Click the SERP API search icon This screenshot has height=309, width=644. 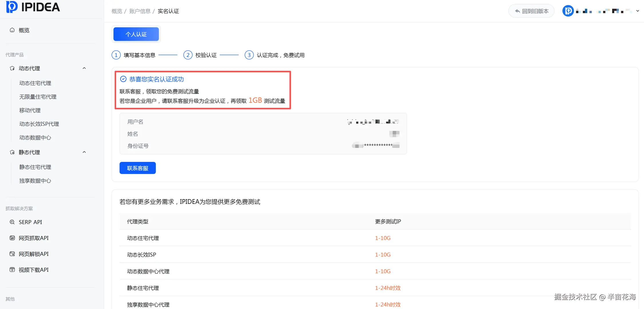coord(12,222)
